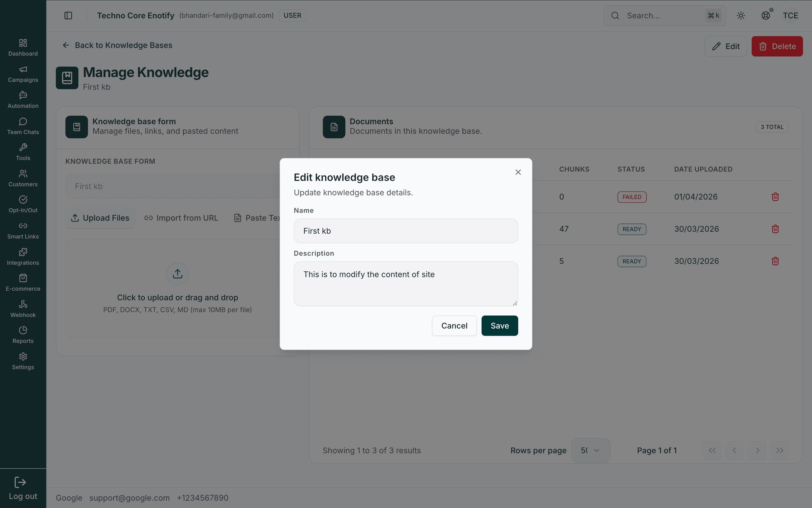Viewport: 812px width, 508px height.
Task: Click the Name field in dialog
Action: pyautogui.click(x=406, y=231)
